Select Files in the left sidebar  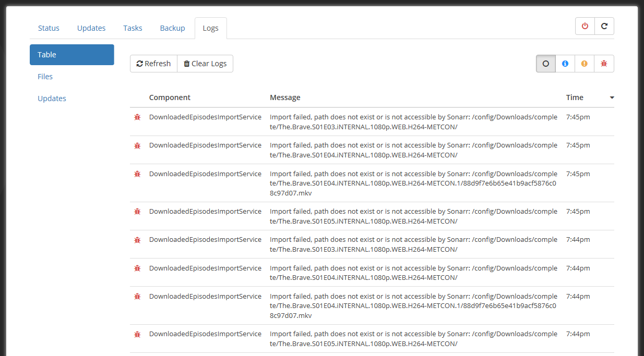[x=45, y=76]
